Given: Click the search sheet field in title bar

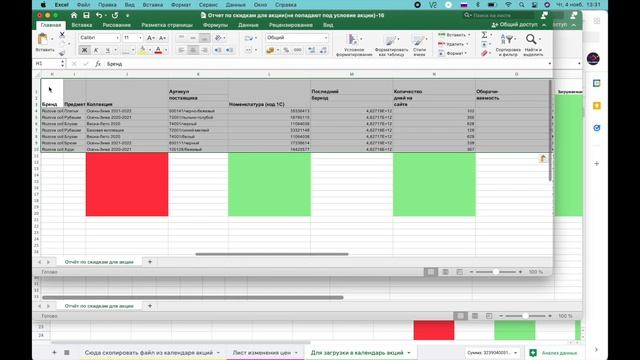Looking at the screenshot, I should pyautogui.click(x=499, y=15).
